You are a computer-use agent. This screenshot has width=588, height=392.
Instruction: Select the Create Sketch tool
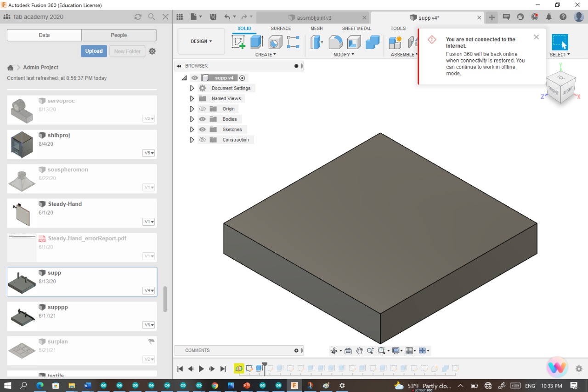(238, 42)
